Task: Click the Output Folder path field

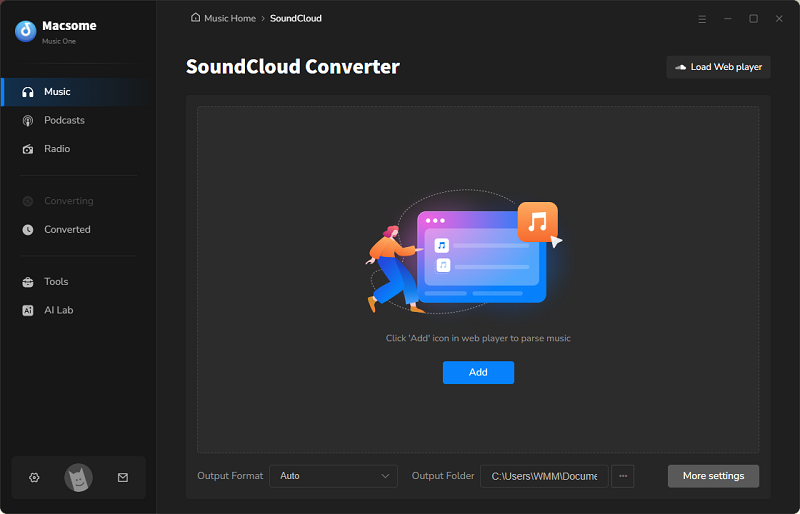Action: coord(544,476)
